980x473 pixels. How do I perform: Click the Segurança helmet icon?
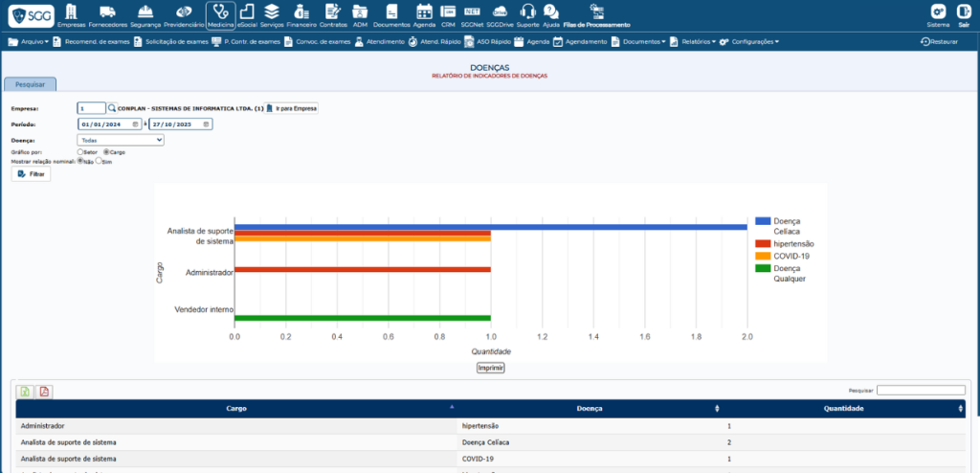click(145, 15)
